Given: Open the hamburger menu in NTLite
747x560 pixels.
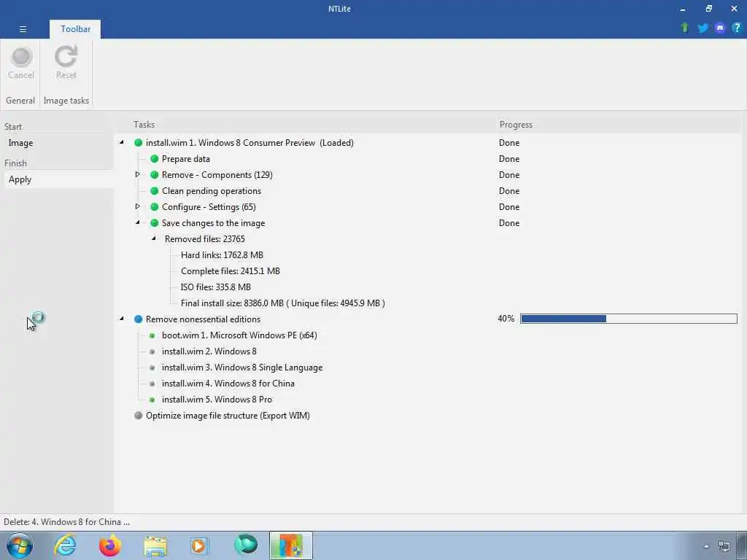Looking at the screenshot, I should coord(23,29).
